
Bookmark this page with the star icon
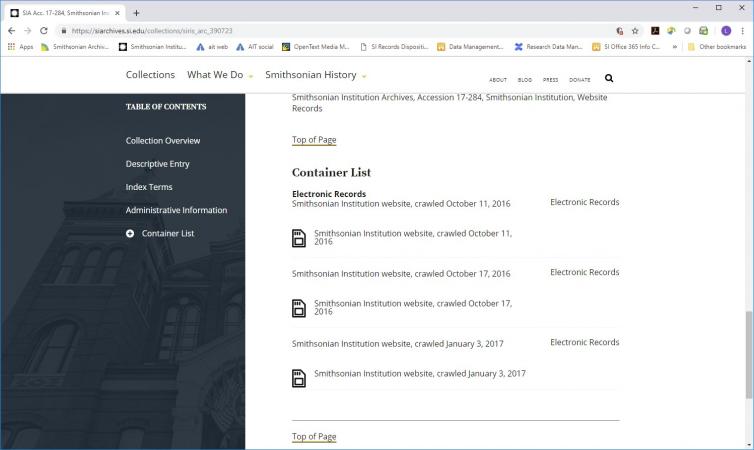pos(635,31)
